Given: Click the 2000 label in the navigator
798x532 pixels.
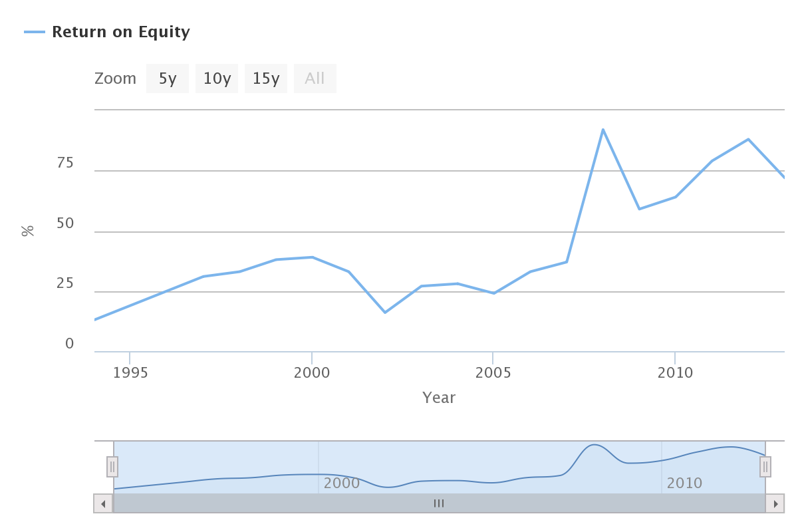Looking at the screenshot, I should [x=342, y=483].
